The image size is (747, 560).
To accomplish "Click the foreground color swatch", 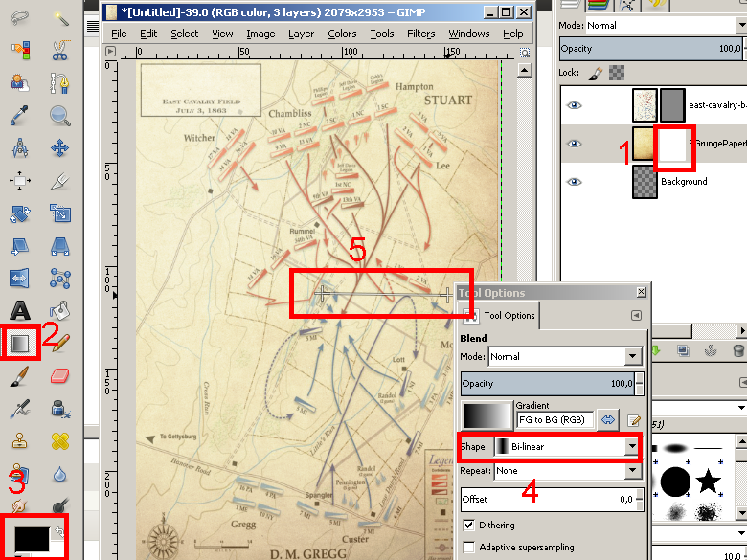I will 29,538.
